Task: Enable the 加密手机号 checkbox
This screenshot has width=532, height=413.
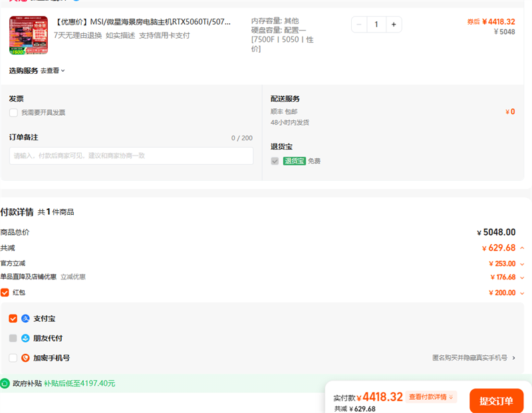Action: click(x=13, y=358)
